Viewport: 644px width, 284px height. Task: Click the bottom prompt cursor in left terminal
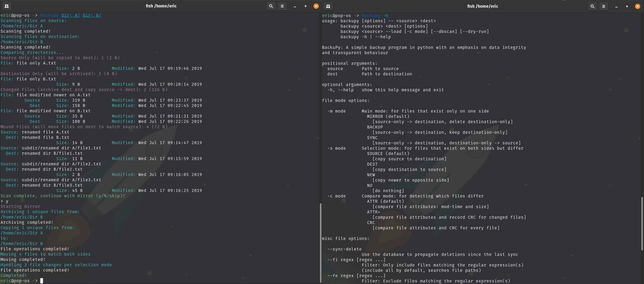pos(41,281)
